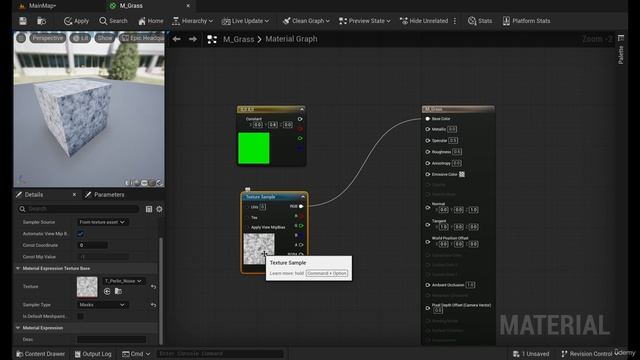This screenshot has height=360, width=640.
Task: Toggle the Automatic View Mip Bias checkbox
Action: point(80,233)
